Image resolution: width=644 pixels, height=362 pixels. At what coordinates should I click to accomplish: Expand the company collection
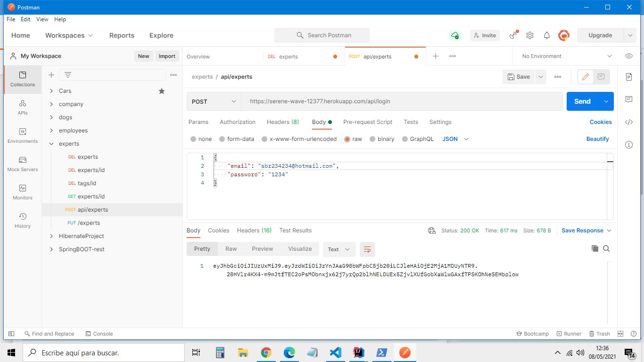52,104
